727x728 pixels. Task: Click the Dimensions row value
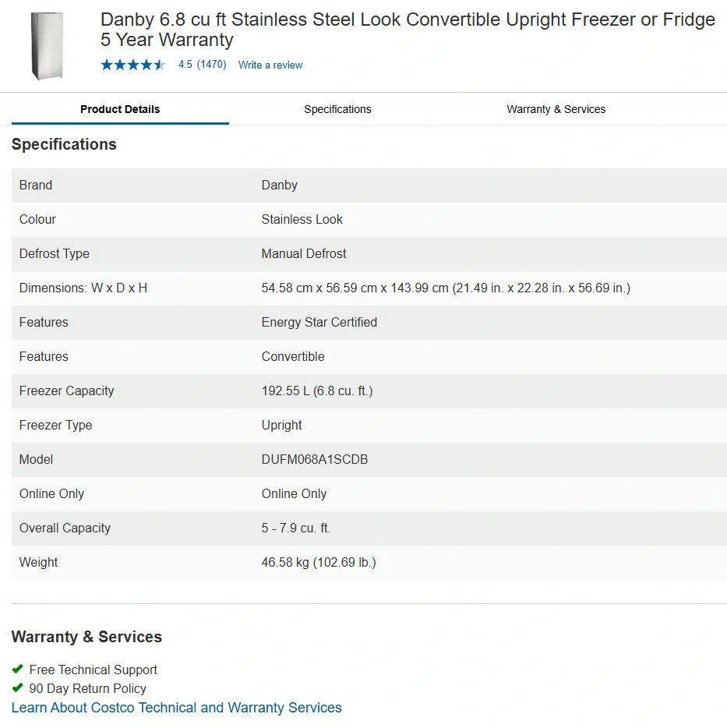446,288
